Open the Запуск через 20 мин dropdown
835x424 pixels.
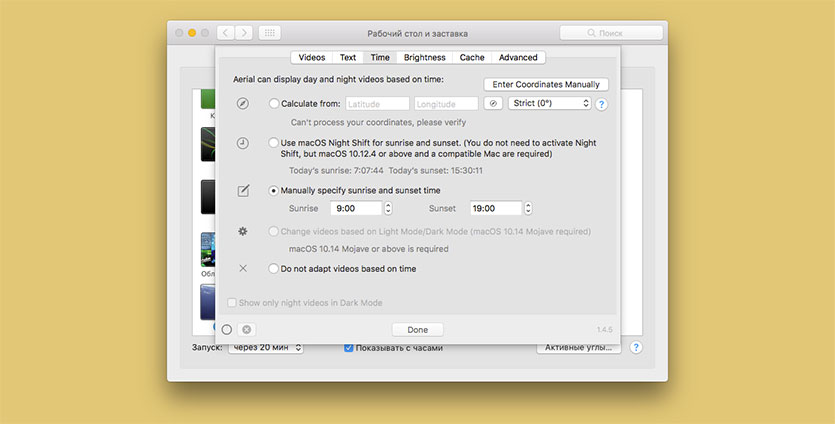[265, 348]
